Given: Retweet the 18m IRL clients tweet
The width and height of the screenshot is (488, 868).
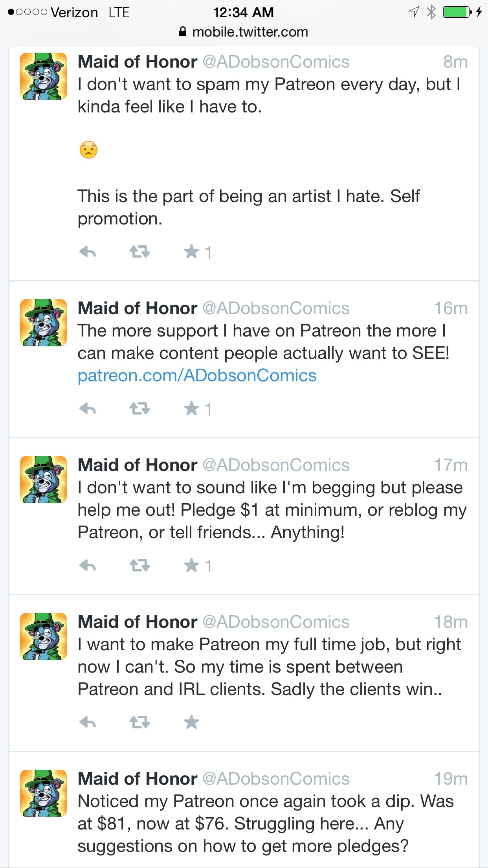Looking at the screenshot, I should coord(139,722).
